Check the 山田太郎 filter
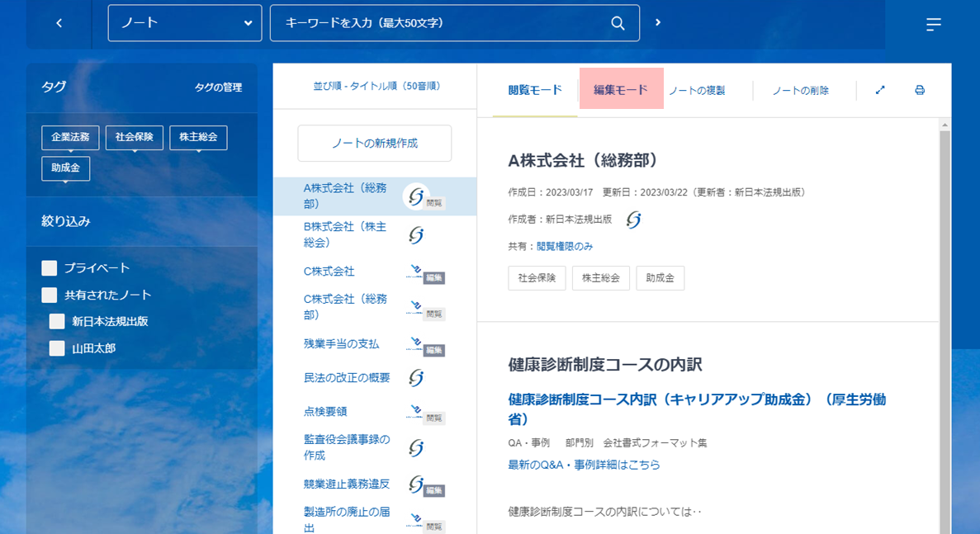 57,347
